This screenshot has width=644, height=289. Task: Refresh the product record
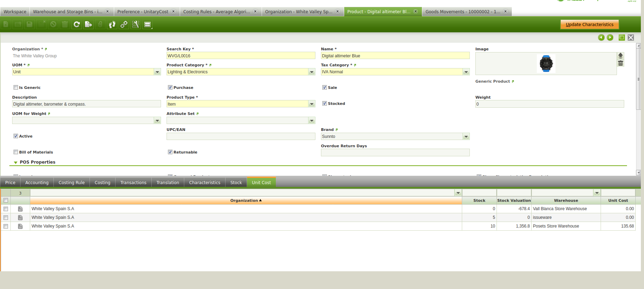coord(77,24)
